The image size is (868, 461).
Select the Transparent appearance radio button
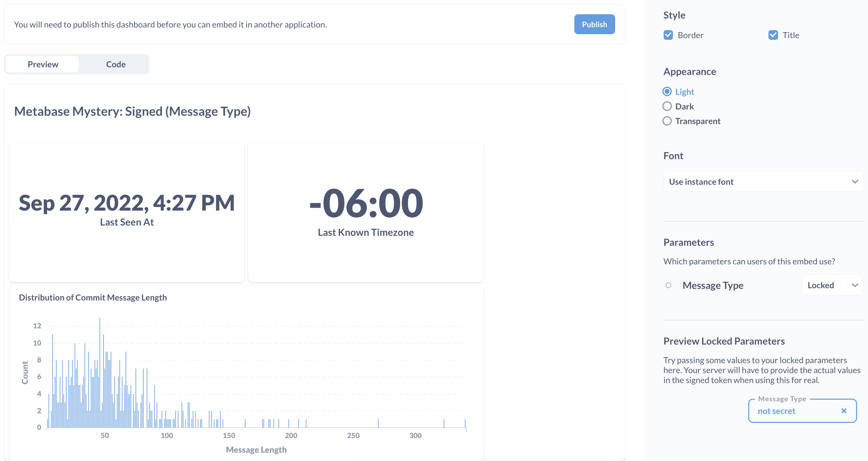(x=668, y=121)
